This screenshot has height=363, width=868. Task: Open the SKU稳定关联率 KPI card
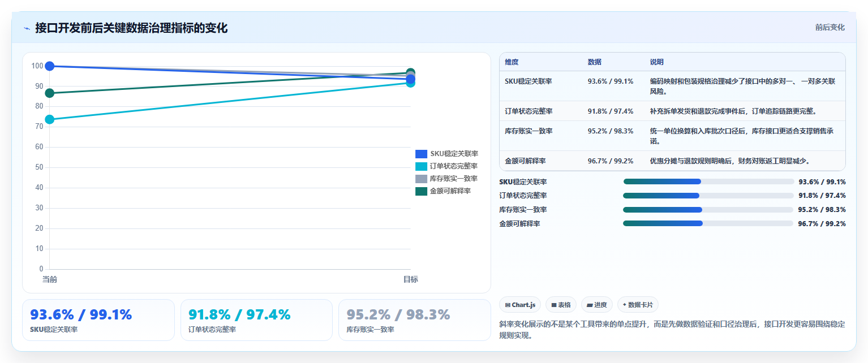pyautogui.click(x=98, y=320)
